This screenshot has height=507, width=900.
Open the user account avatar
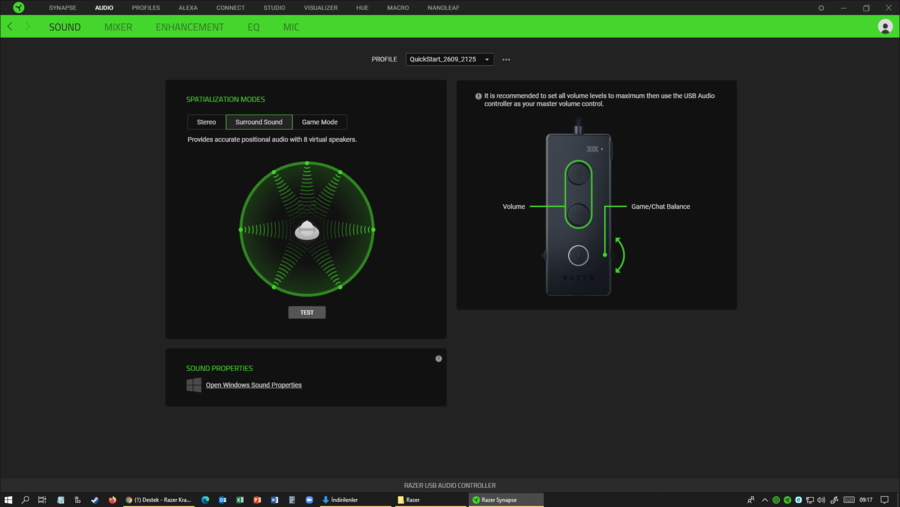885,26
